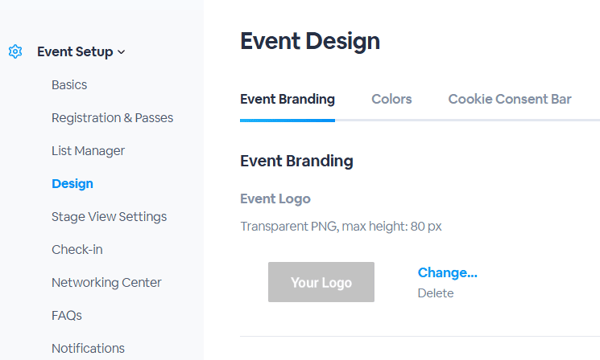The image size is (600, 360).
Task: Collapse the Event Setup chevron
Action: click(x=121, y=52)
